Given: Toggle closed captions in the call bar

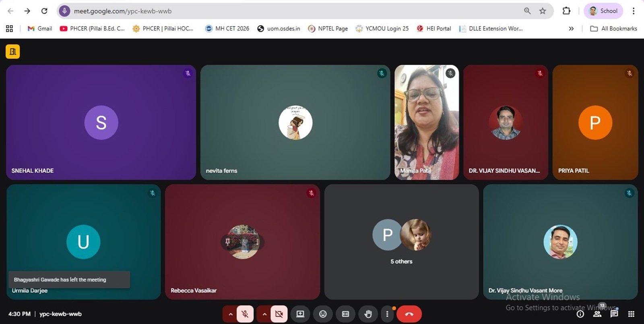Looking at the screenshot, I should (345, 314).
